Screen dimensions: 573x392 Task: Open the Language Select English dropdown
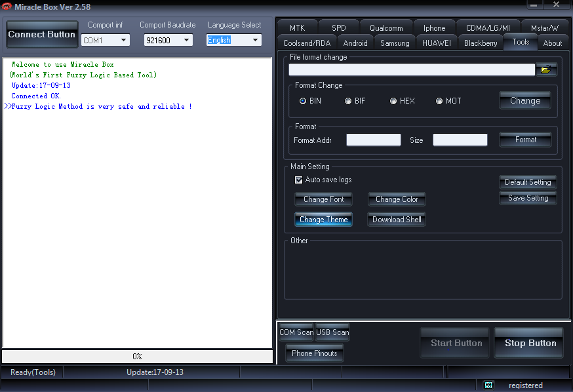click(x=255, y=40)
